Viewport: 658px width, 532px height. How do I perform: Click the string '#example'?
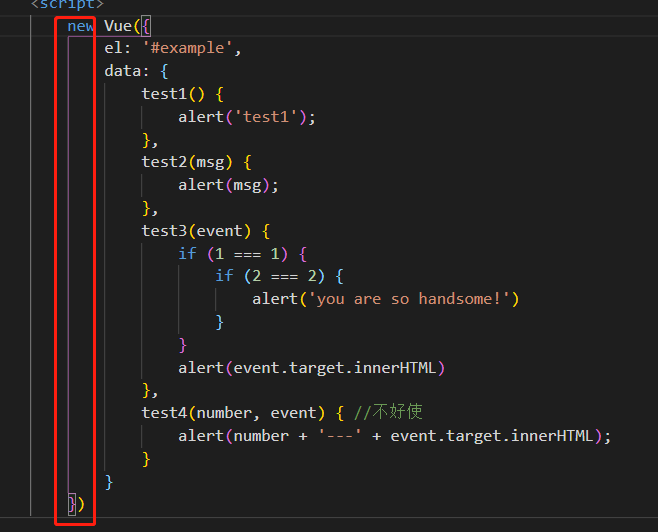click(x=187, y=48)
